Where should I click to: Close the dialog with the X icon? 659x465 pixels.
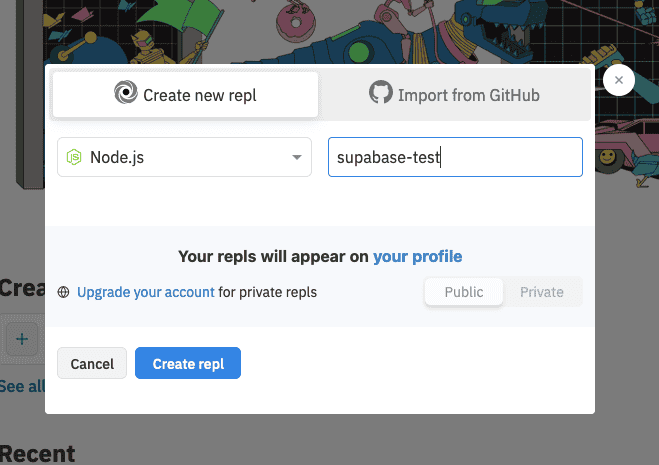coord(619,81)
